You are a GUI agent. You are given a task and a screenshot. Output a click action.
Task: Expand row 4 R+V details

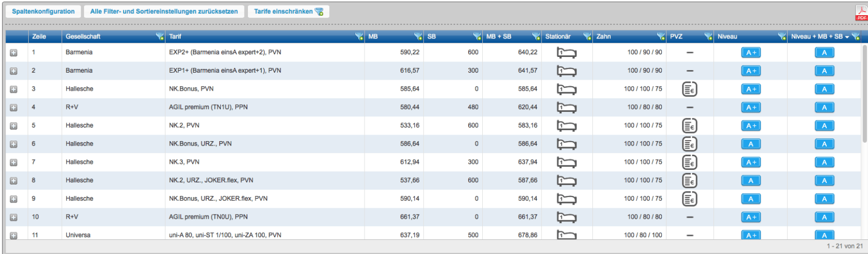pyautogui.click(x=14, y=107)
